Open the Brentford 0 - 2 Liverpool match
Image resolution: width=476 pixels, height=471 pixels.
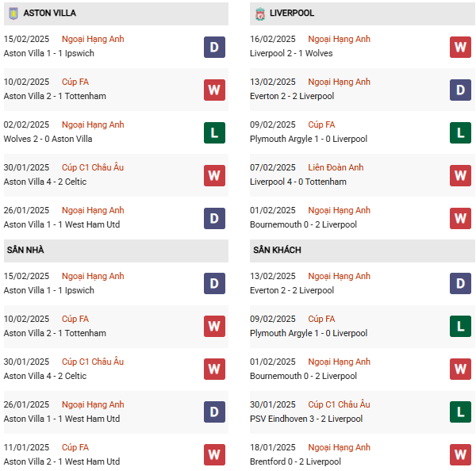295,461
